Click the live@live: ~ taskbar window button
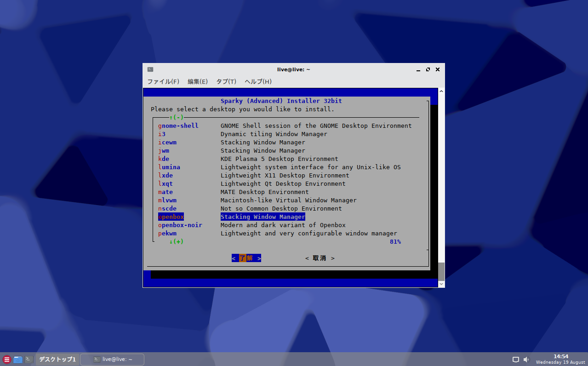Image resolution: width=588 pixels, height=366 pixels. (112, 360)
